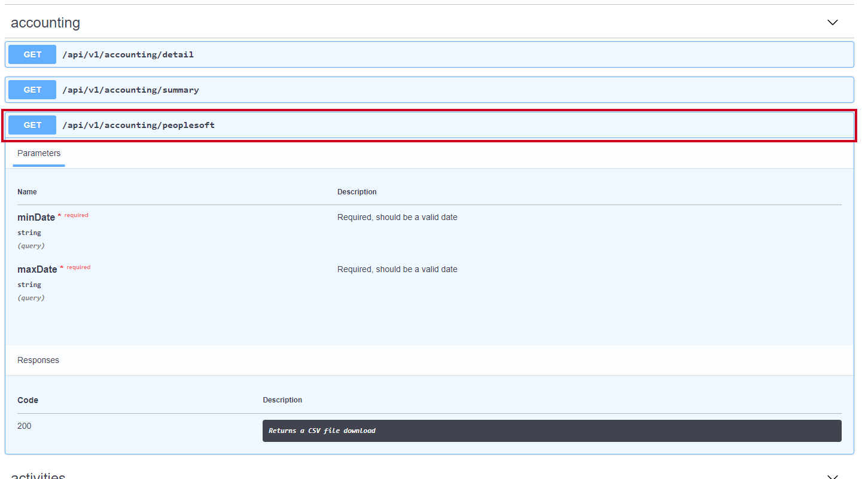The height and width of the screenshot is (479, 868).
Task: Click the Name column header
Action: (27, 192)
